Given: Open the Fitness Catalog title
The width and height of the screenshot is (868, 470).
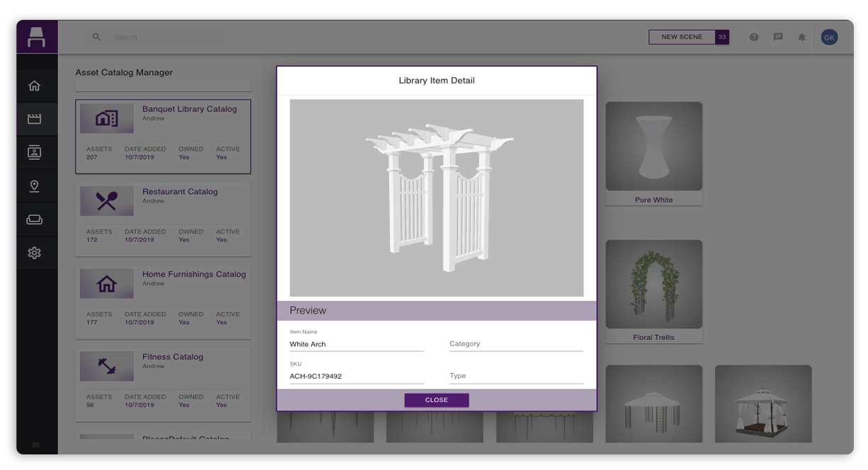Looking at the screenshot, I should pos(173,357).
